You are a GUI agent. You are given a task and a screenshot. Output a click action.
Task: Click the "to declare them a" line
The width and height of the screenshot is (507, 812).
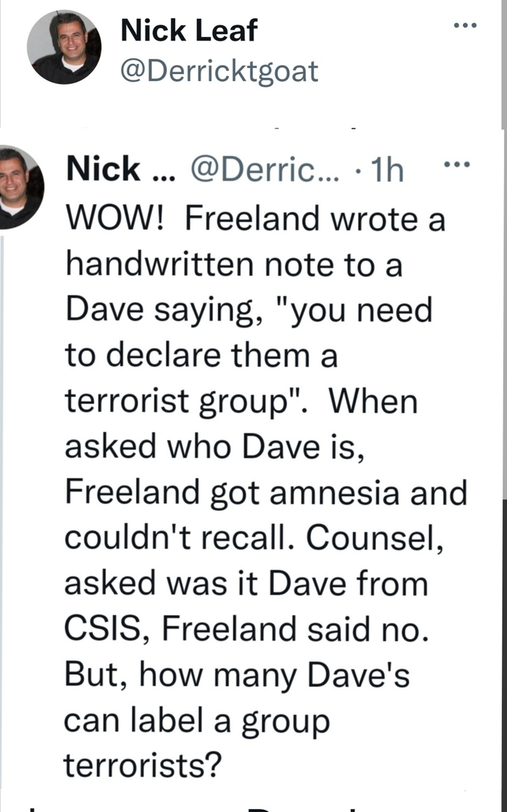[201, 356]
